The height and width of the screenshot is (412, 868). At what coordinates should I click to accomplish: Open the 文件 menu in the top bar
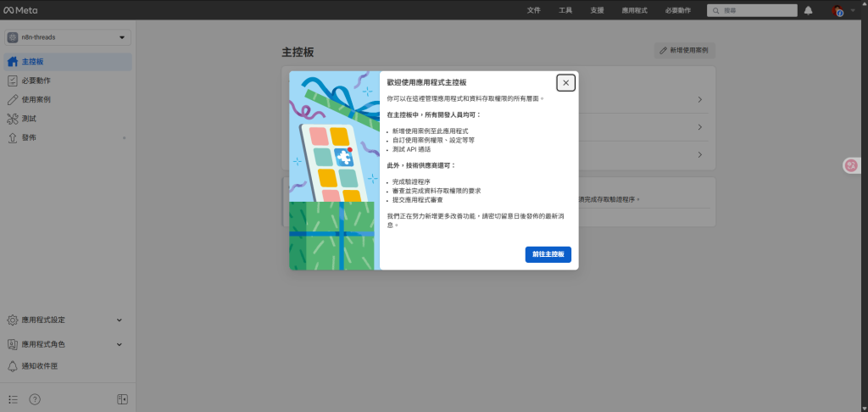click(x=534, y=10)
